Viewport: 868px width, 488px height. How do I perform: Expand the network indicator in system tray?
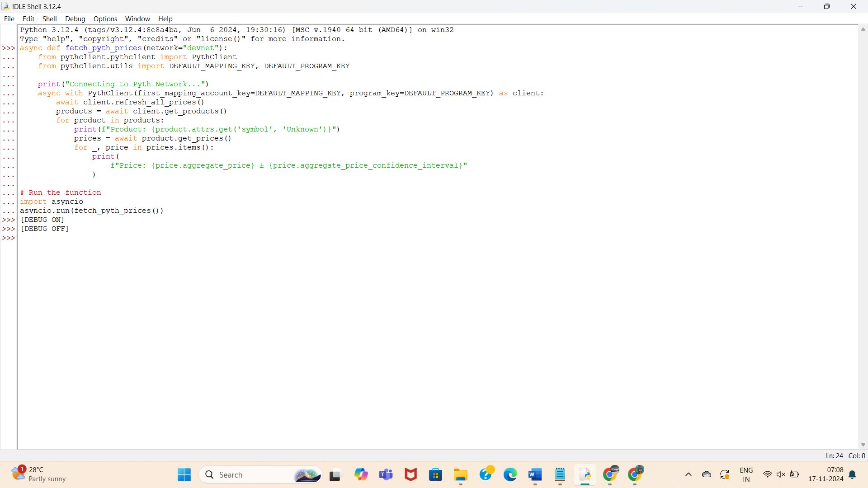pyautogui.click(x=765, y=474)
